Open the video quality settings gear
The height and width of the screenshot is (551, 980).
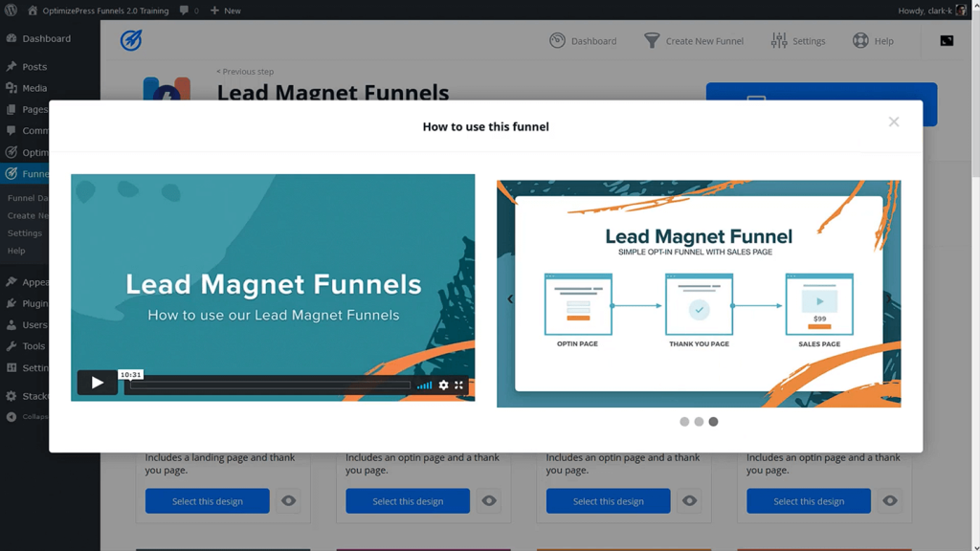point(443,386)
